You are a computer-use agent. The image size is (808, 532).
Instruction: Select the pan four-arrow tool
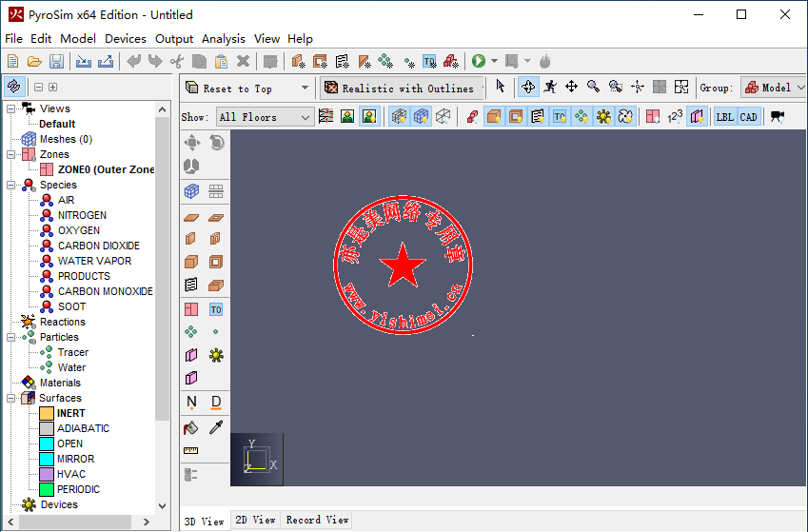[x=571, y=87]
